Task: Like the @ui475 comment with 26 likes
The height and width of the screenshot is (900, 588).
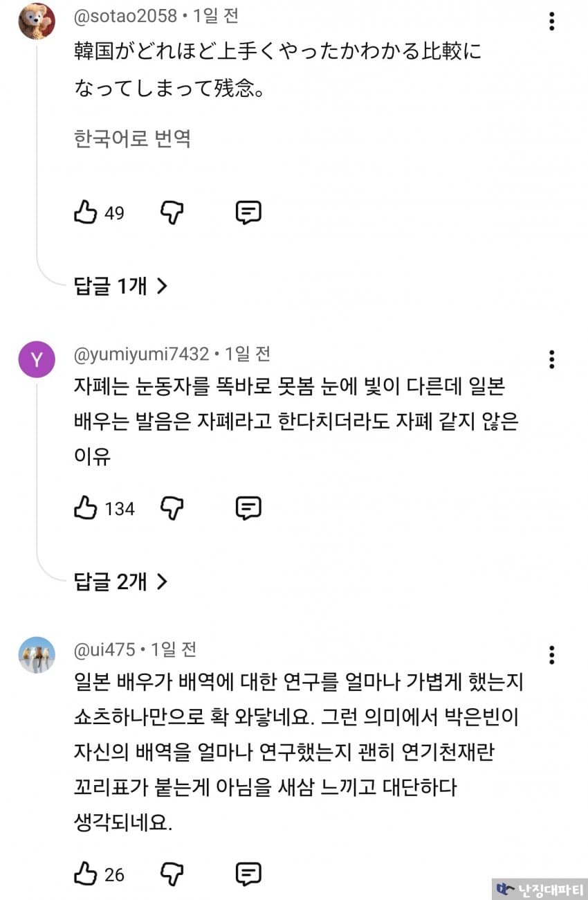Action: tap(85, 874)
